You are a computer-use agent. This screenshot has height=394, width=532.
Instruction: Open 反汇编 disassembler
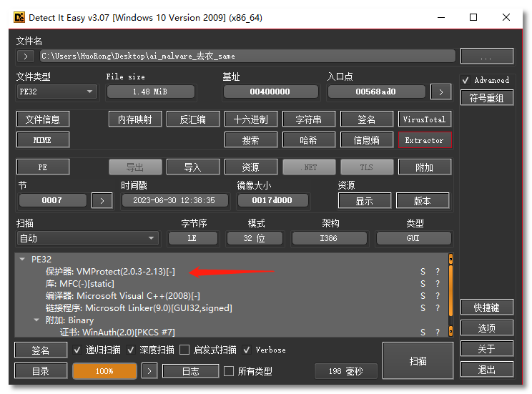tap(193, 119)
